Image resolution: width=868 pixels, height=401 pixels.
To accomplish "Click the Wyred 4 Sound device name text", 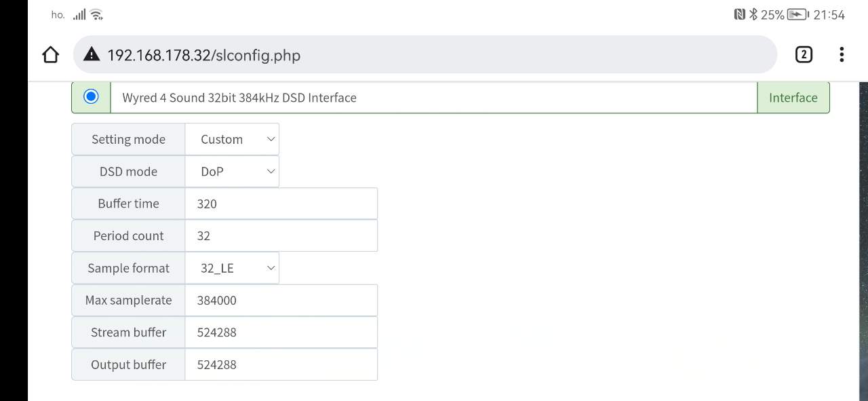I will [239, 98].
